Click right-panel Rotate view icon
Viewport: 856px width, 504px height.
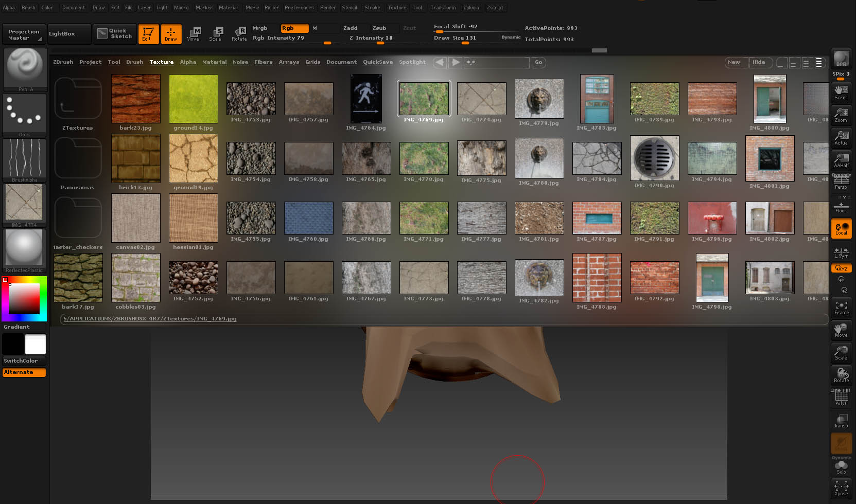point(841,375)
